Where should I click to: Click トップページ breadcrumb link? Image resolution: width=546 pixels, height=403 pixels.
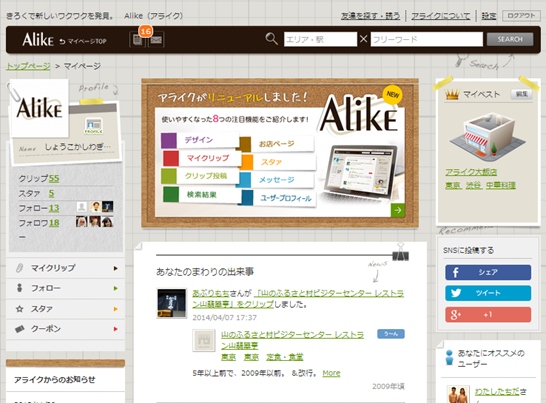tap(28, 66)
